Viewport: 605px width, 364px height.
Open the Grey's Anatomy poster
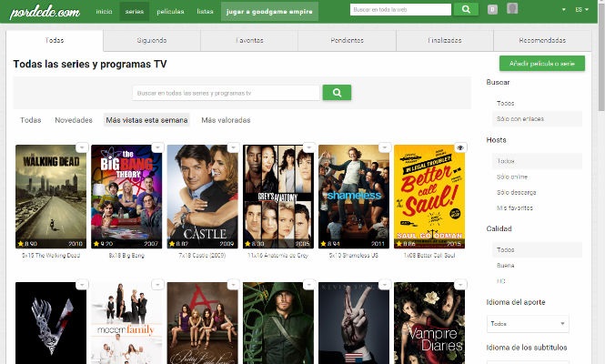tap(277, 197)
